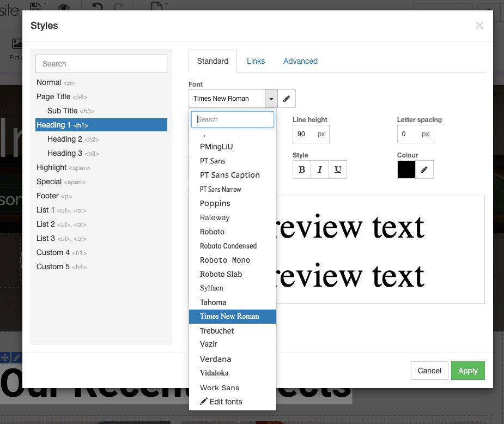504x424 pixels.
Task: Close the Styles dialog with the X
Action: pyautogui.click(x=479, y=26)
